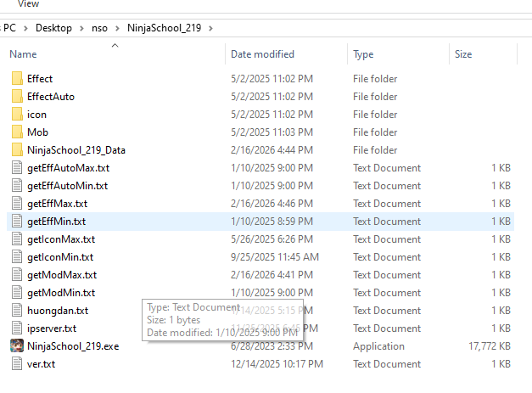Expand the chevron after Desktop breadcrumb
The width and height of the screenshot is (532, 393).
tap(81, 28)
